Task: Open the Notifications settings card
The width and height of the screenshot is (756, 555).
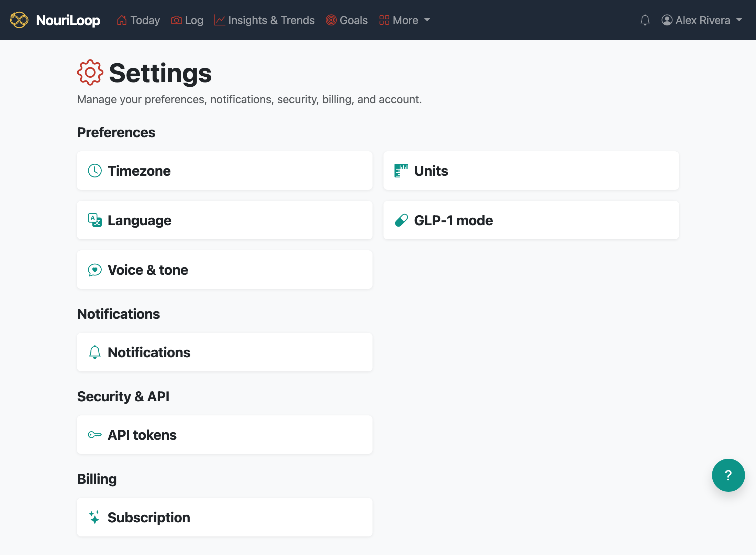Action: coord(225,352)
